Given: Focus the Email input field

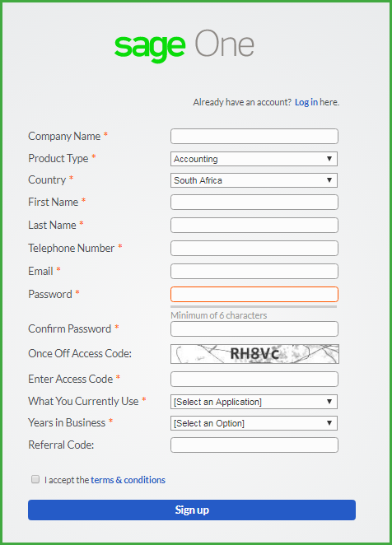Looking at the screenshot, I should 254,271.
